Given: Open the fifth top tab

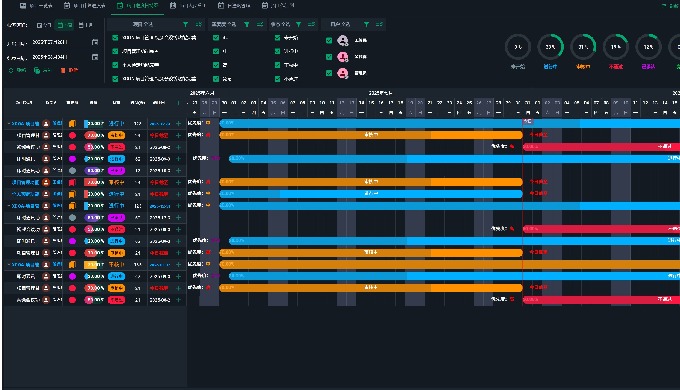Looking at the screenshot, I should pos(234,6).
